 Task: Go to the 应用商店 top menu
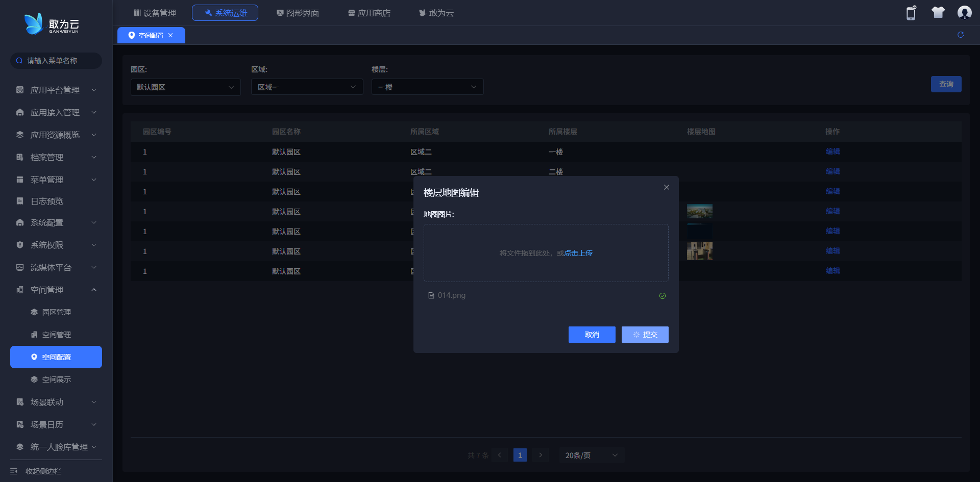(369, 13)
